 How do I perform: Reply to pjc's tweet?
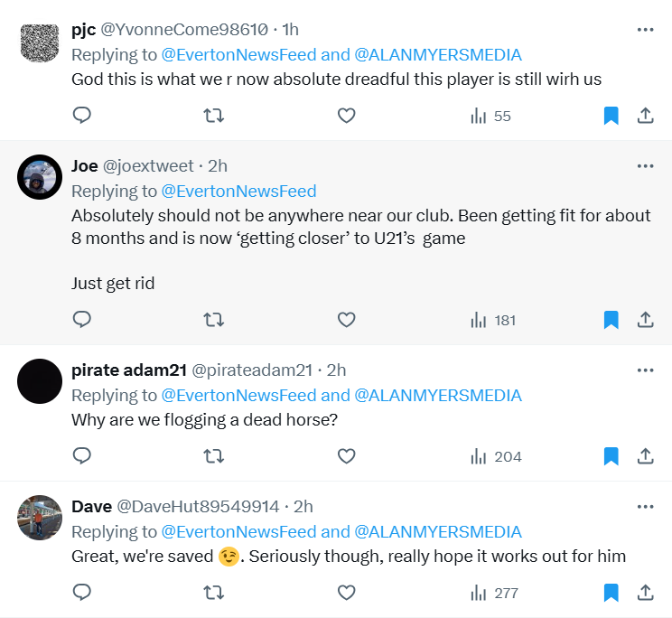click(82, 116)
